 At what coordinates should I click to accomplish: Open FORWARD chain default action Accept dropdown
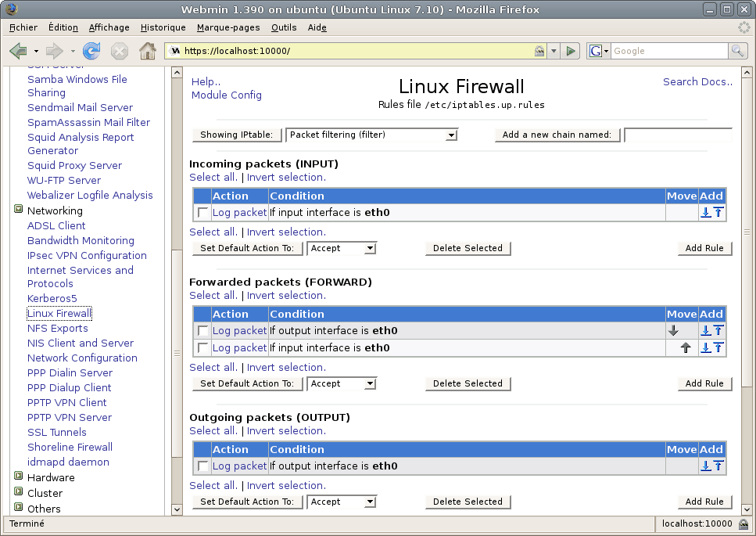pos(342,383)
